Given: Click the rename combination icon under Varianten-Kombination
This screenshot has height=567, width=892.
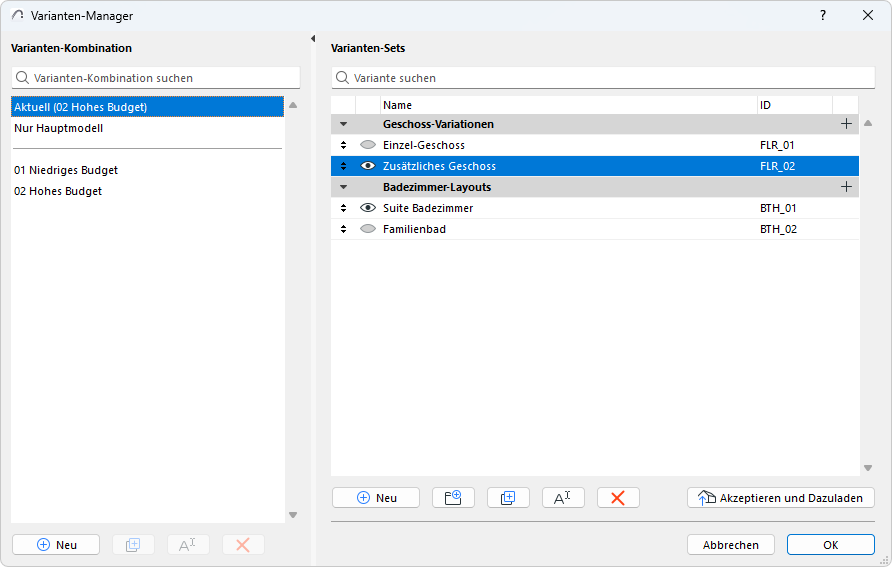Looking at the screenshot, I should coord(188,545).
